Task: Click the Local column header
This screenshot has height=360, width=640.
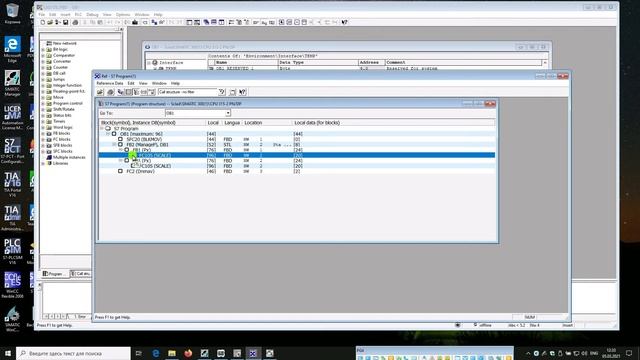Action: [213, 122]
